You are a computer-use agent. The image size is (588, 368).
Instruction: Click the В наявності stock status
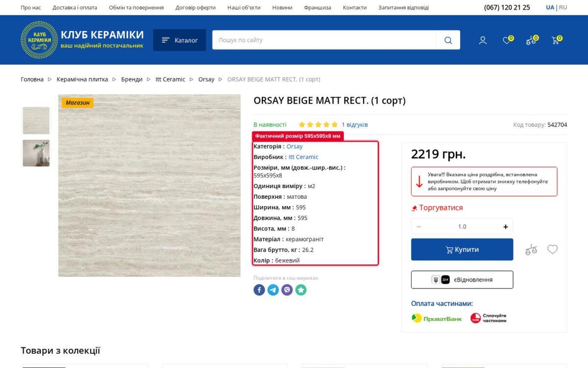point(270,125)
